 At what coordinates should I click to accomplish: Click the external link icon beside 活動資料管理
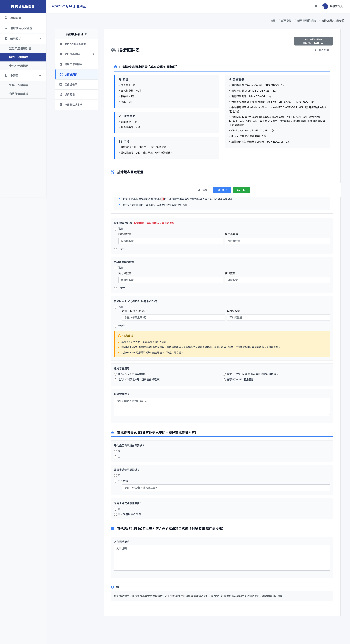[x=86, y=34]
